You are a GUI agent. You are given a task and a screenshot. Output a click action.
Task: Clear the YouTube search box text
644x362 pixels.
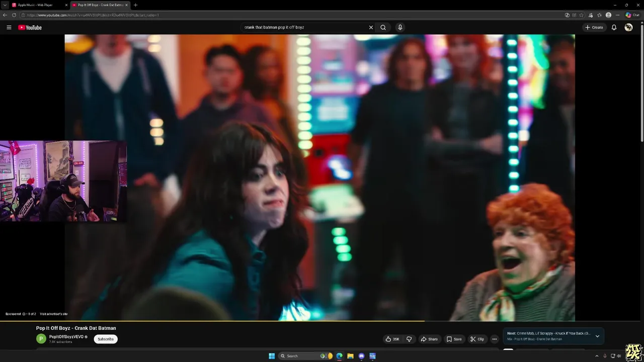(371, 27)
